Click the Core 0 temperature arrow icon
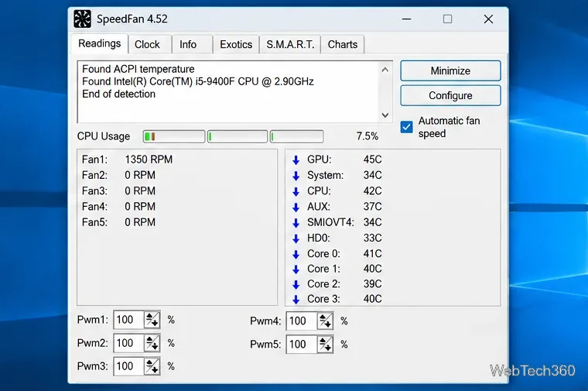This screenshot has width=588, height=391. point(296,255)
